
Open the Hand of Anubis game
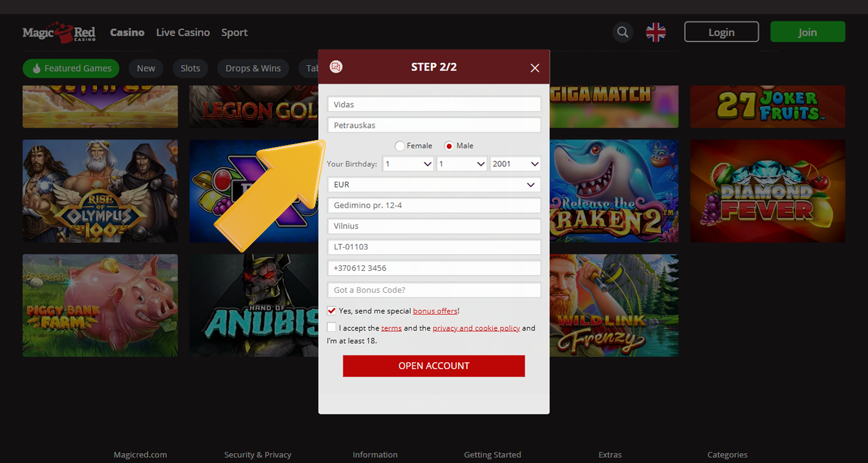pyautogui.click(x=254, y=306)
